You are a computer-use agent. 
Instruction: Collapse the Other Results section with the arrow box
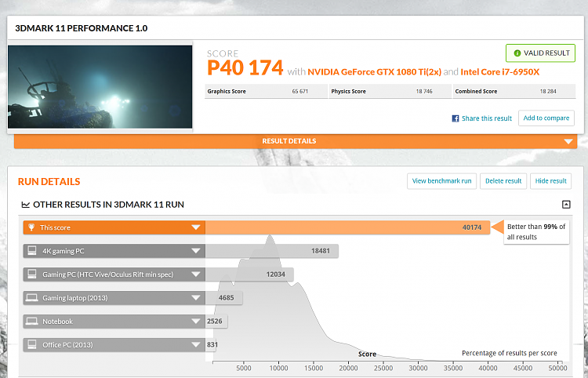[566, 205]
